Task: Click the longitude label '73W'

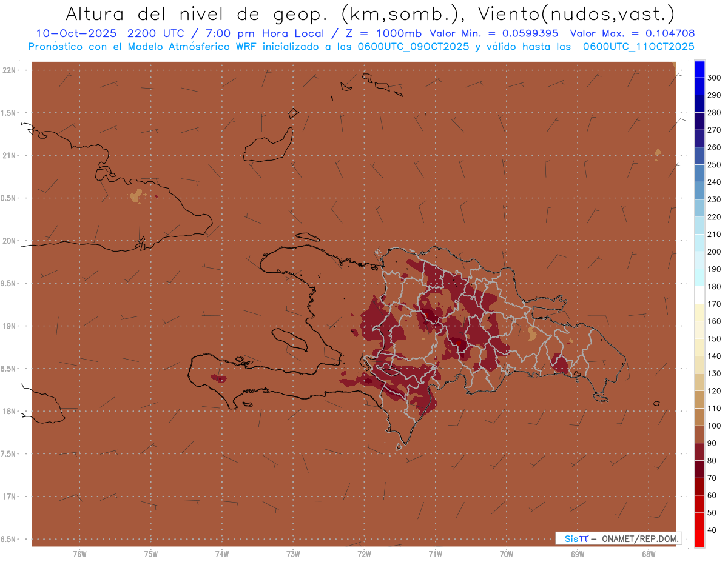Action: [293, 554]
